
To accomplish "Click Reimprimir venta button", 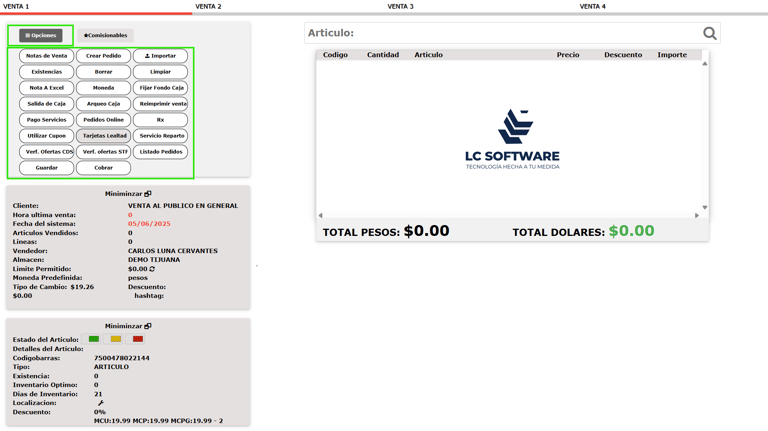I will [160, 104].
